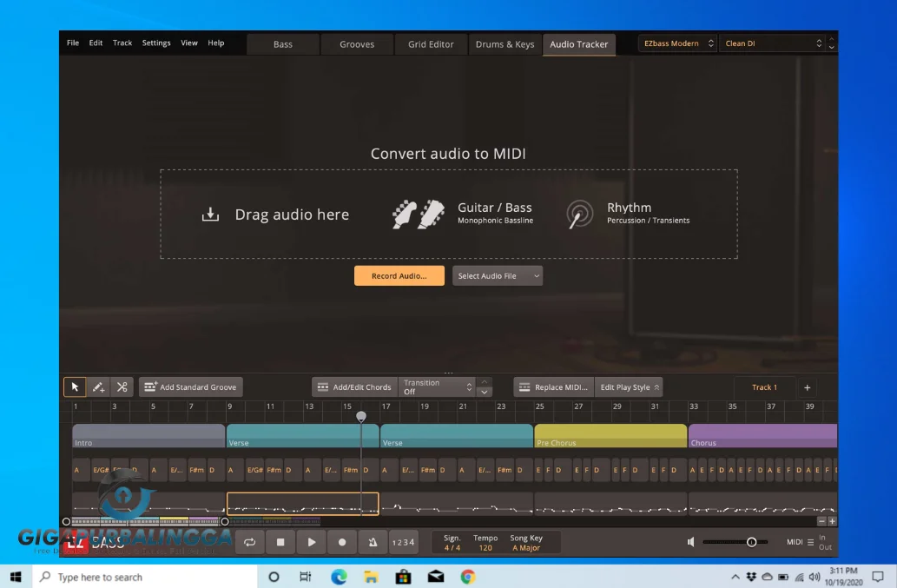Screen dimensions: 897x588
Task: Go to previous preset with up arrow
Action: click(x=832, y=39)
